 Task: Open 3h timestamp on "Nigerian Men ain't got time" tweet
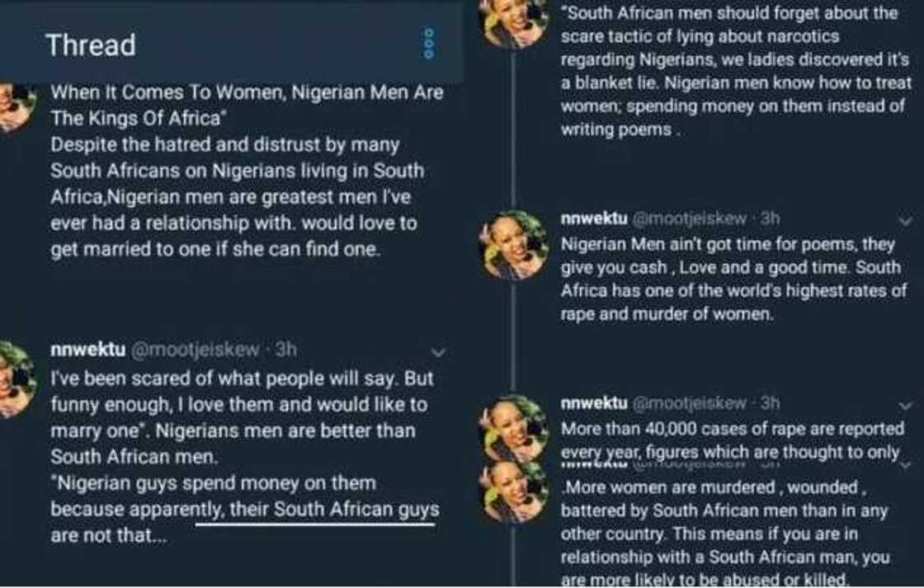click(x=770, y=219)
